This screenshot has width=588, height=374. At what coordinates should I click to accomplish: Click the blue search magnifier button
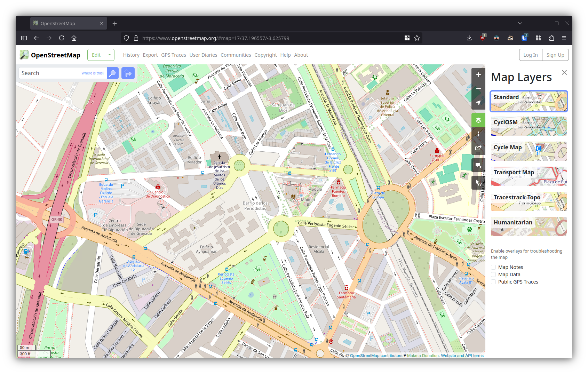[113, 73]
